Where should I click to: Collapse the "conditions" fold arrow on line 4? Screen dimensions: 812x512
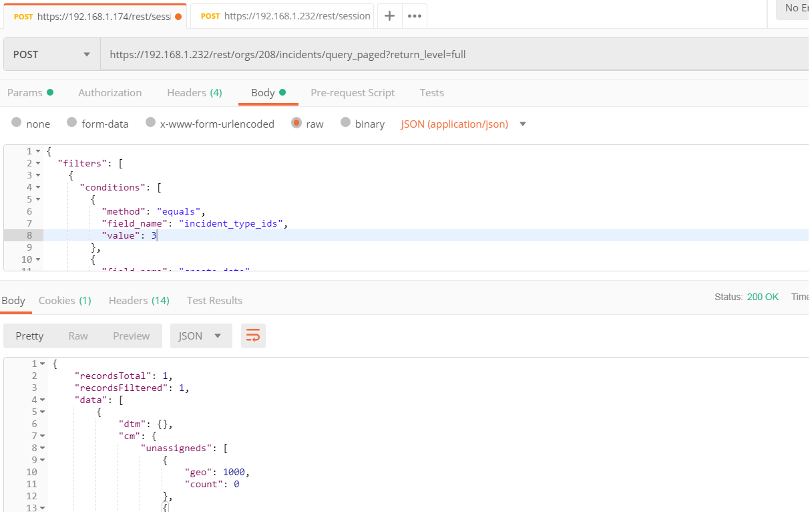tap(38, 187)
